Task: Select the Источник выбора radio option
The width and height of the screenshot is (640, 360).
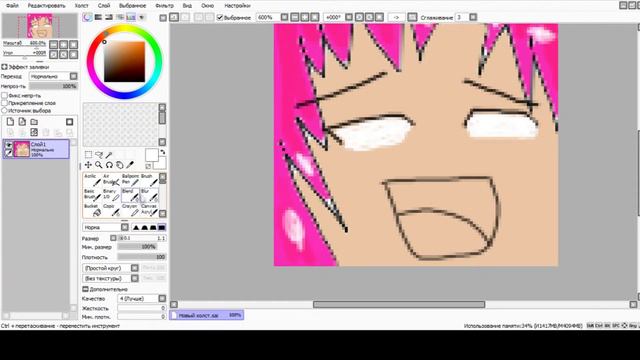Action: (x=4, y=111)
